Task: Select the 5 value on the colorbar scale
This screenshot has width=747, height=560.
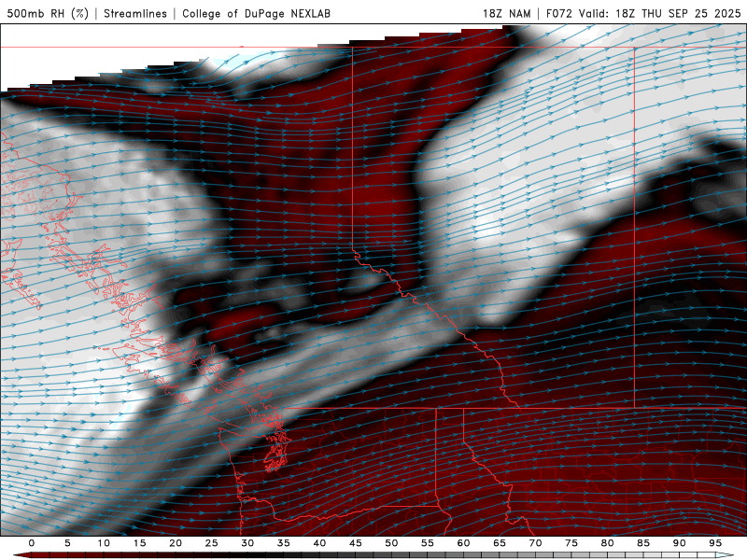Action: pos(67,543)
